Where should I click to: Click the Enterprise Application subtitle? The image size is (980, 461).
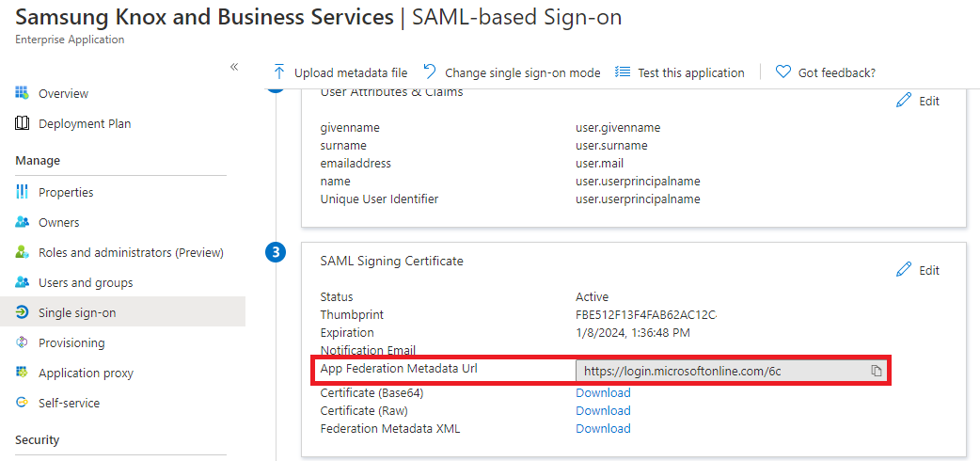tap(70, 40)
